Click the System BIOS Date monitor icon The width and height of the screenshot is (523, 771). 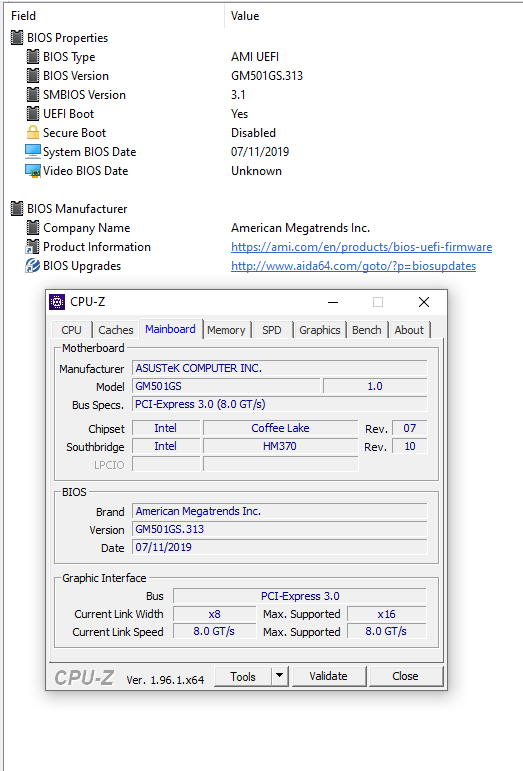[x=32, y=151]
